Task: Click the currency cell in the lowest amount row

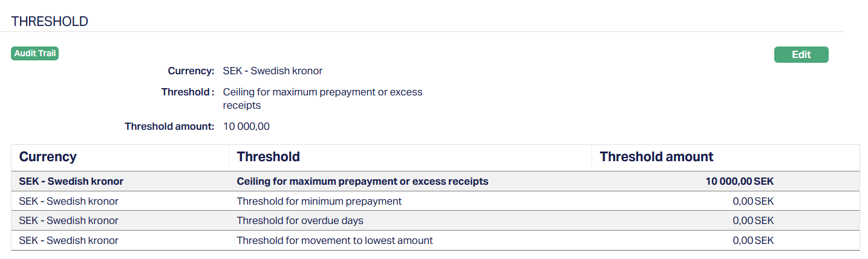Action: [68, 240]
